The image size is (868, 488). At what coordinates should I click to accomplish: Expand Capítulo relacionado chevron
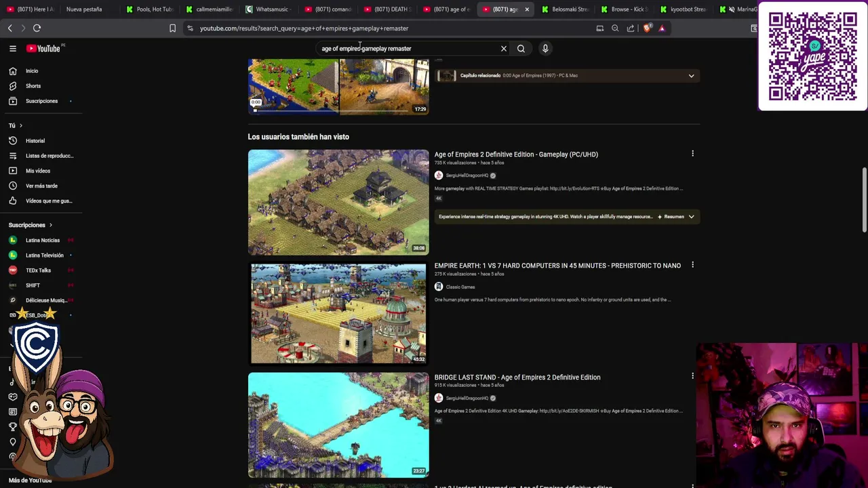coord(691,76)
